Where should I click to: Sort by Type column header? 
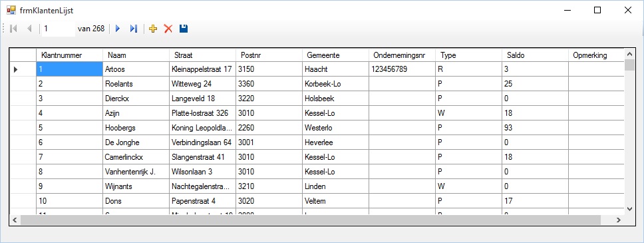click(468, 55)
